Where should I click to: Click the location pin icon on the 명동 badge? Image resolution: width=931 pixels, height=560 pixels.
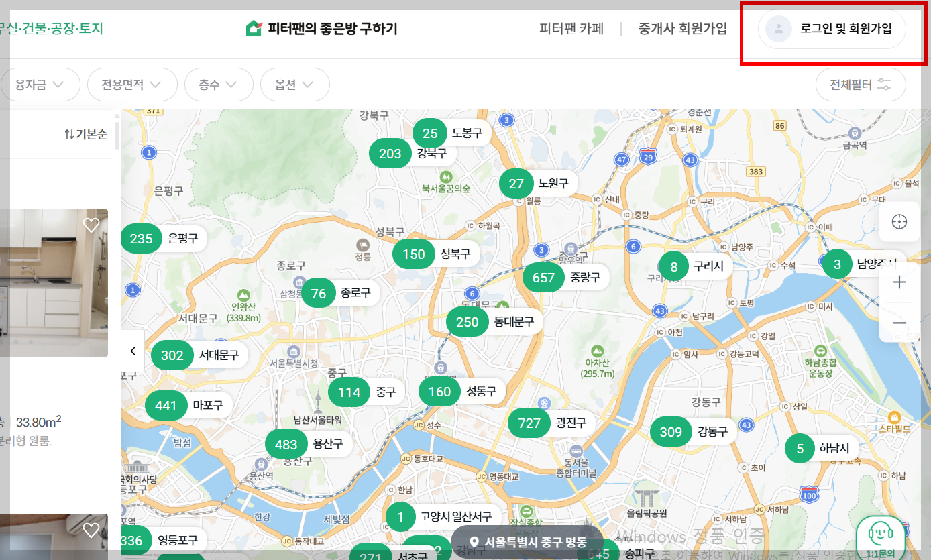474,541
